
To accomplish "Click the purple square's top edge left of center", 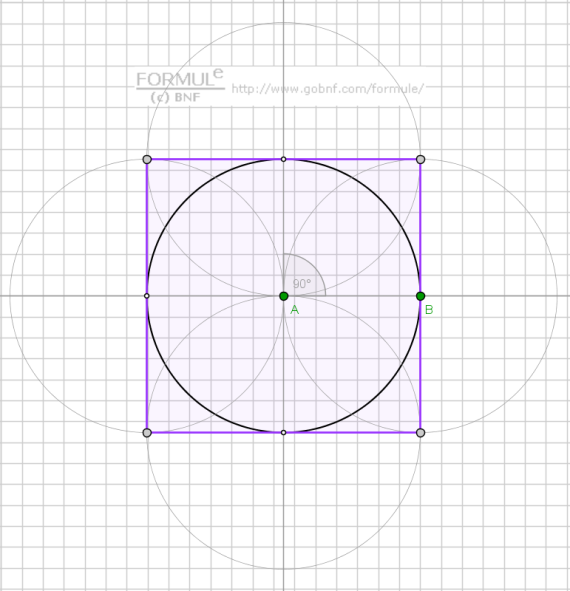I will [x=215, y=159].
